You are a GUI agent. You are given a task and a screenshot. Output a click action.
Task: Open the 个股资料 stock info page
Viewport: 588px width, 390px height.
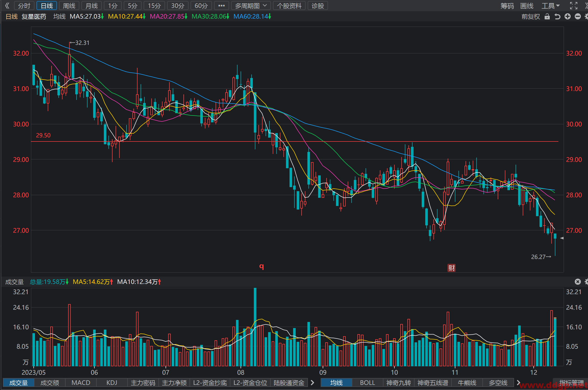[289, 6]
